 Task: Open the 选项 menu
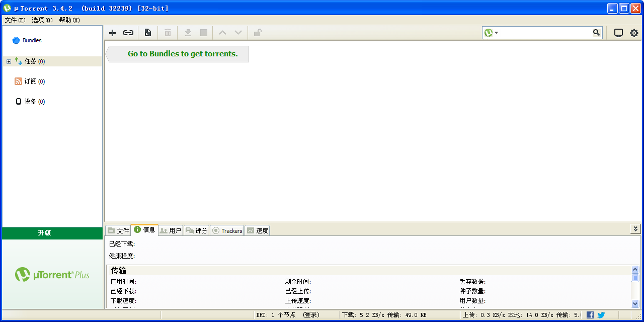click(x=42, y=20)
